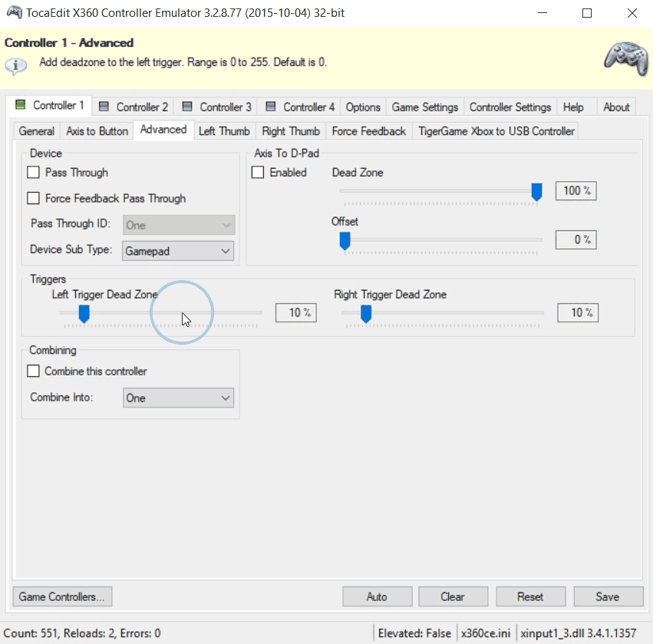The width and height of the screenshot is (653, 644).
Task: Select the General sub-tab
Action: [37, 131]
